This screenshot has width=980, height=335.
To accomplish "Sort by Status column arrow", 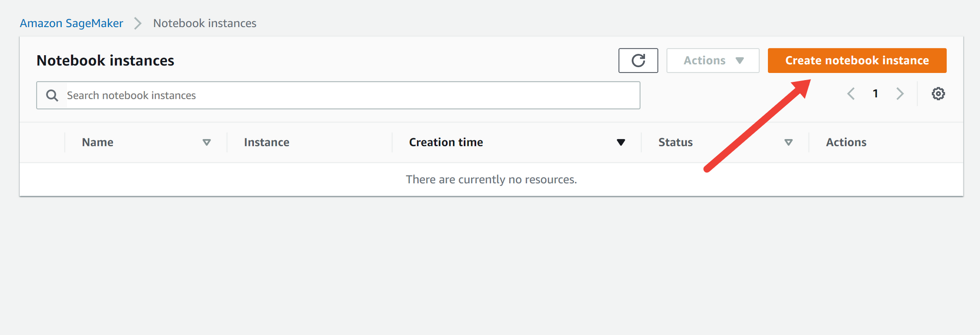I will click(x=788, y=142).
